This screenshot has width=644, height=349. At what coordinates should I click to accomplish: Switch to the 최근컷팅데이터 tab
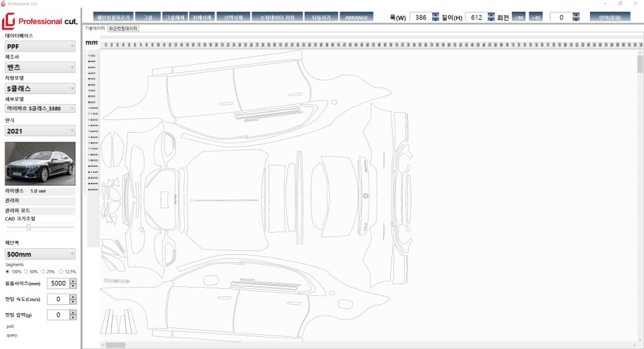click(123, 29)
